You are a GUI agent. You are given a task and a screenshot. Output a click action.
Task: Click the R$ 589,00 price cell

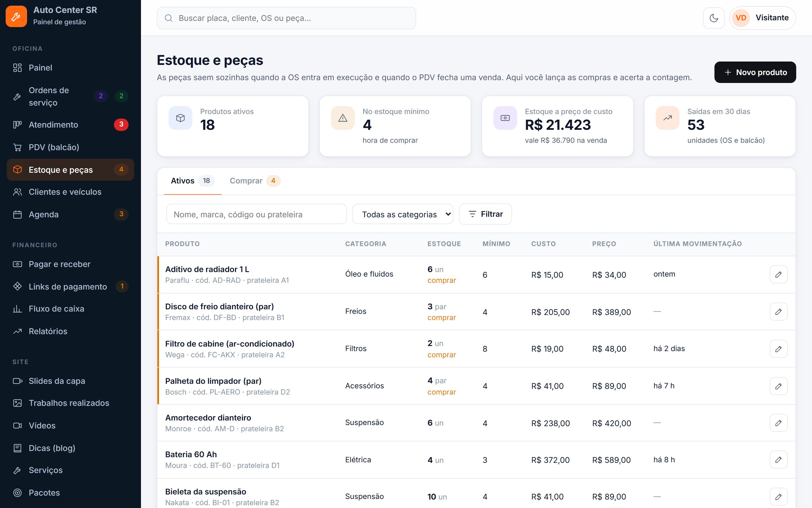(x=611, y=460)
